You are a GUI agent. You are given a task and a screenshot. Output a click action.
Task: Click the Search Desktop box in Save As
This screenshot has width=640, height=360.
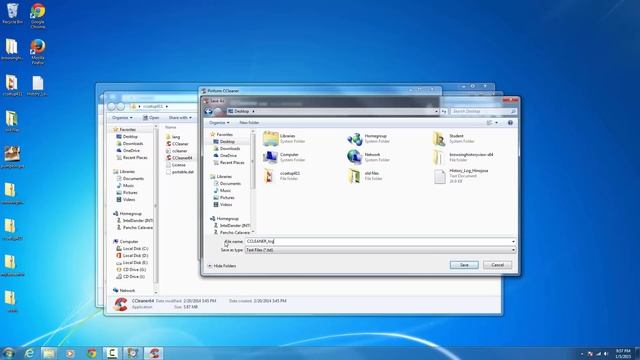pos(484,111)
